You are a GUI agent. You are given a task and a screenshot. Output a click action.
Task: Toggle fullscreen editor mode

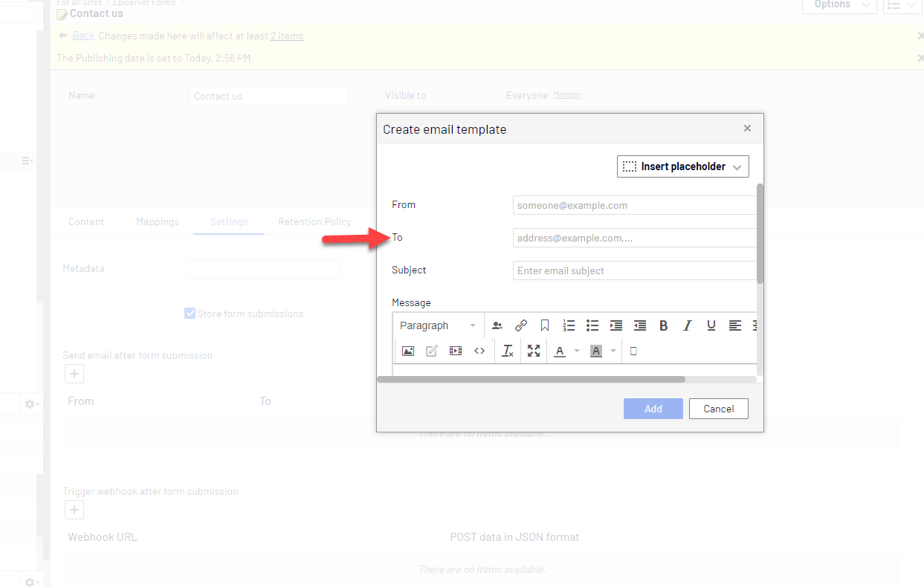pyautogui.click(x=534, y=351)
